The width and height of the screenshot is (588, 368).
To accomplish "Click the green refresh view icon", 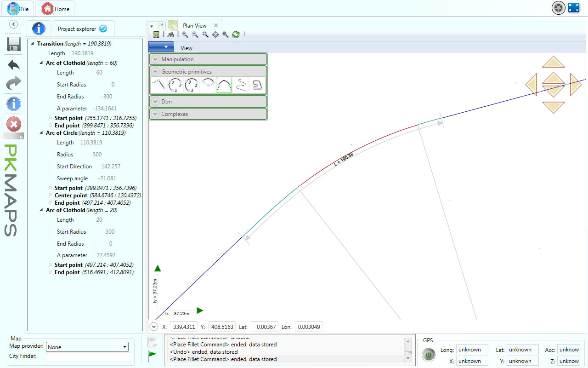I will tap(236, 34).
